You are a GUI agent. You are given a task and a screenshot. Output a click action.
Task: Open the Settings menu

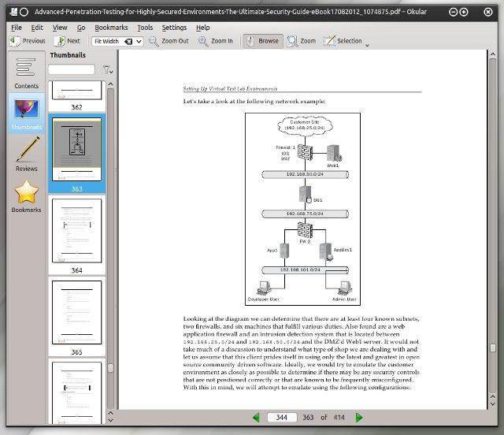click(x=174, y=27)
